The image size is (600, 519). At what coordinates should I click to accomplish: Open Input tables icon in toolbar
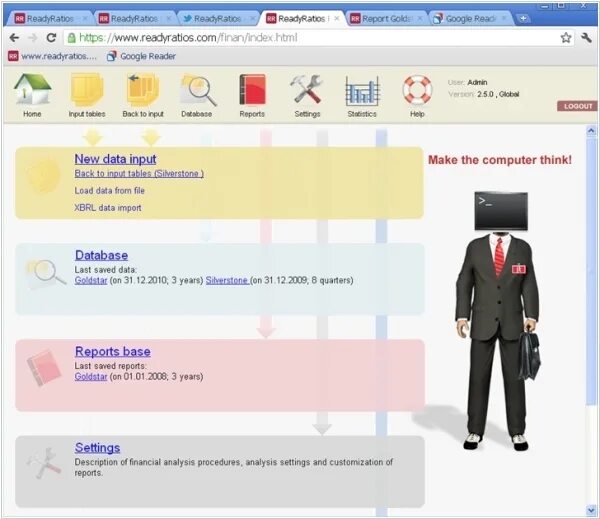pyautogui.click(x=87, y=89)
